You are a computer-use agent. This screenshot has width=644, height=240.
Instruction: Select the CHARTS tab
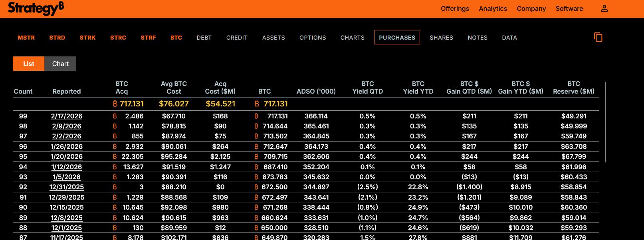pyautogui.click(x=353, y=38)
